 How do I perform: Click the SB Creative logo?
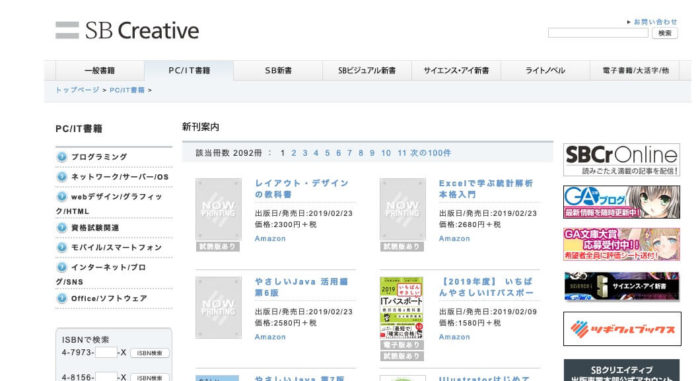pyautogui.click(x=127, y=30)
